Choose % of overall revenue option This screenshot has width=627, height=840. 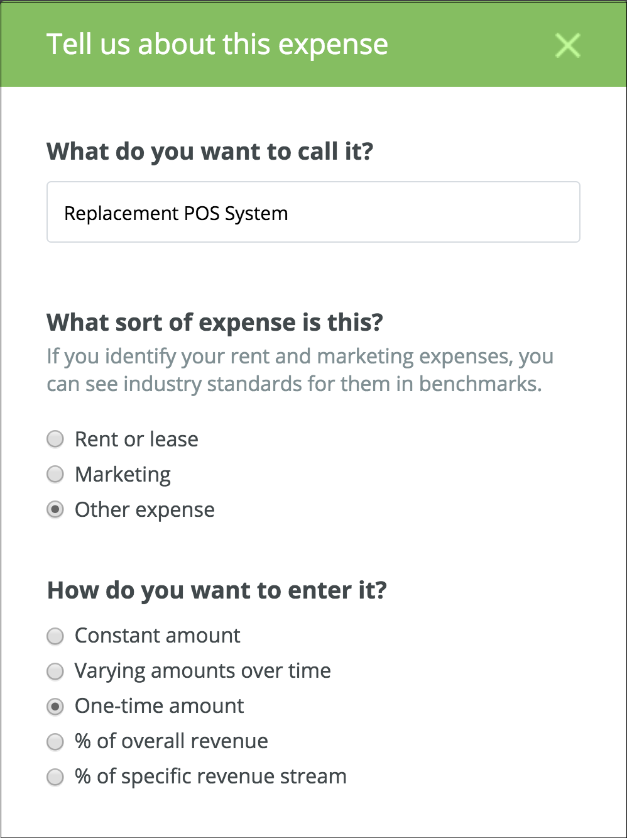click(x=55, y=742)
